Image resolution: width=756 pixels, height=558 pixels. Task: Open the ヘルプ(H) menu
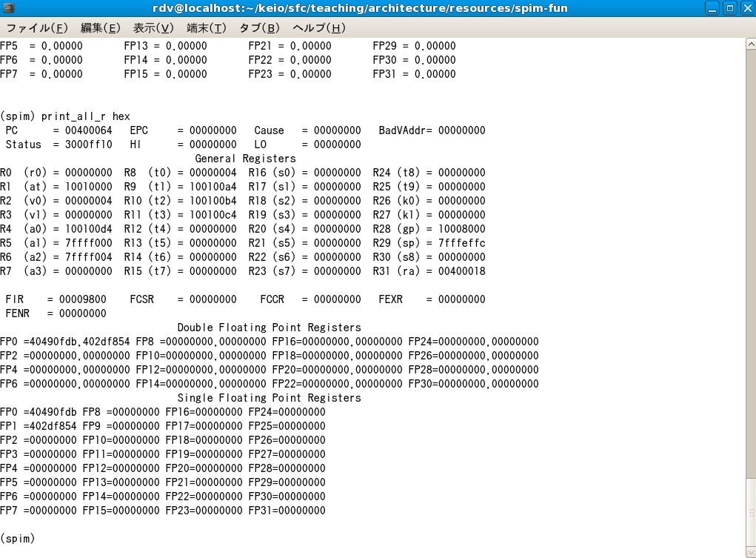319,28
